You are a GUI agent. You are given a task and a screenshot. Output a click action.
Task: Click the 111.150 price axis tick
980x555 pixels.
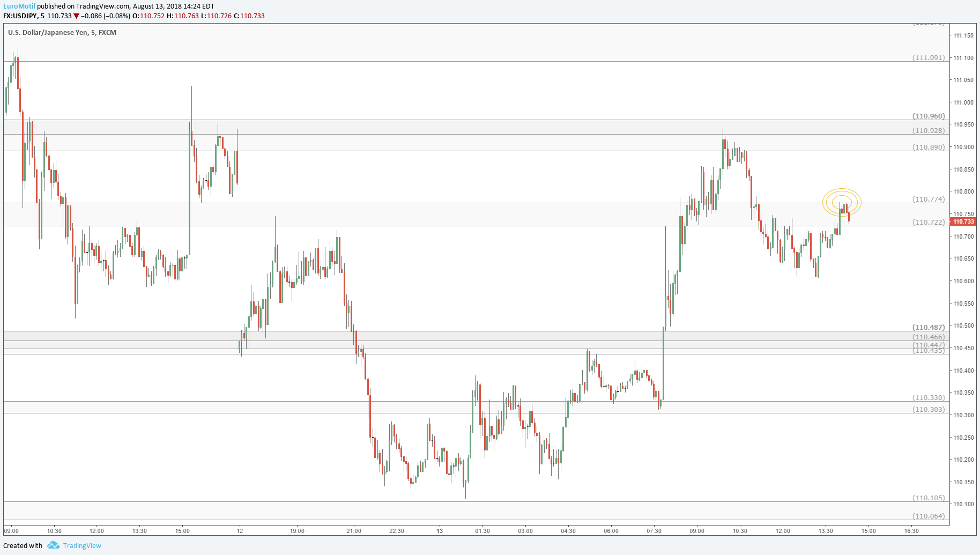click(x=963, y=35)
